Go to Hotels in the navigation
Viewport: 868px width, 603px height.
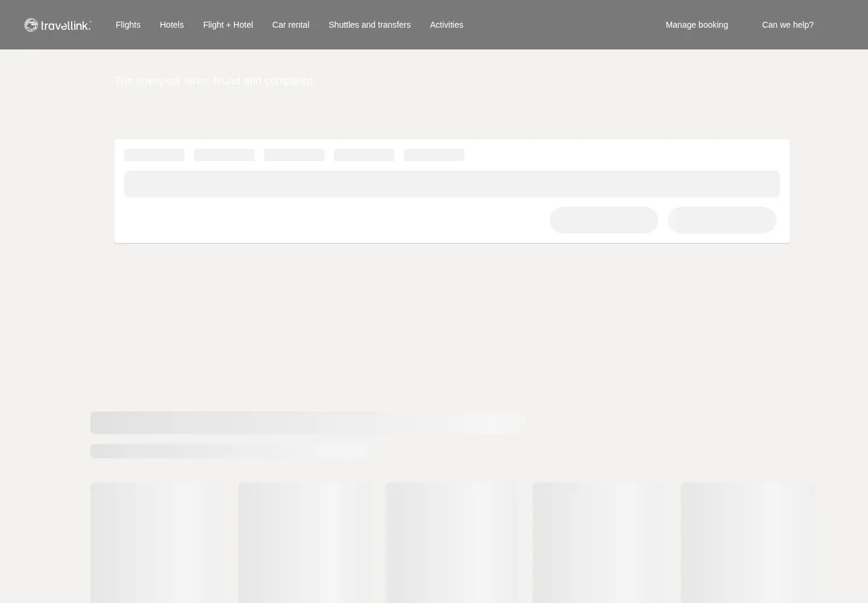pos(172,25)
